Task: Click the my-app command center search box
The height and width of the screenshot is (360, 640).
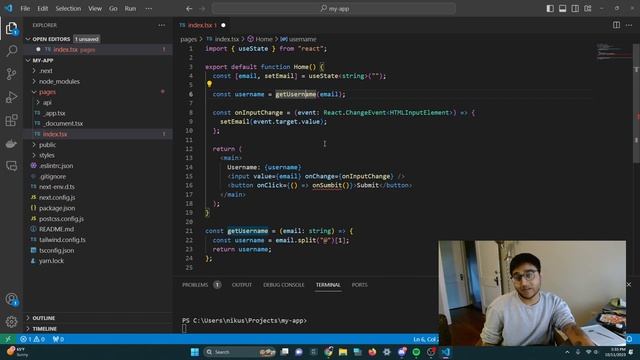Action: (x=334, y=9)
